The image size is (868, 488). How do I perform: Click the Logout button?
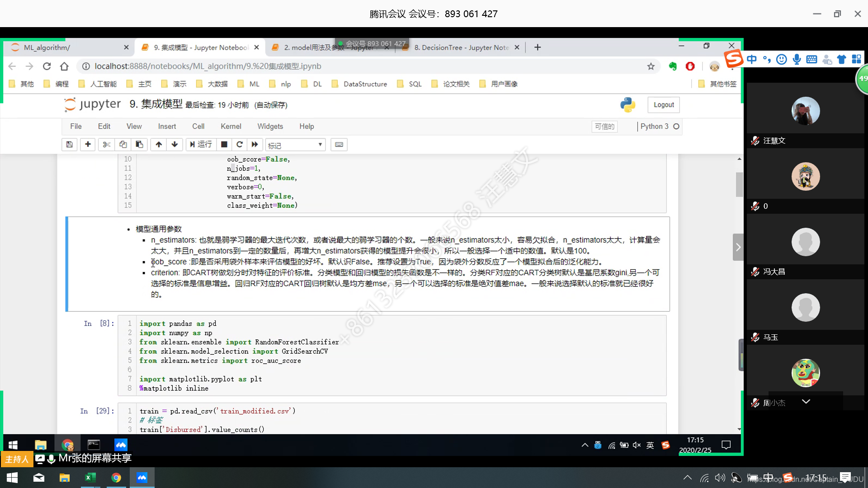[664, 105]
